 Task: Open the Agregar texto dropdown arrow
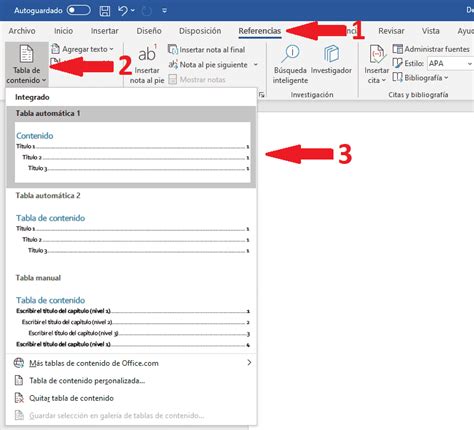point(111,49)
